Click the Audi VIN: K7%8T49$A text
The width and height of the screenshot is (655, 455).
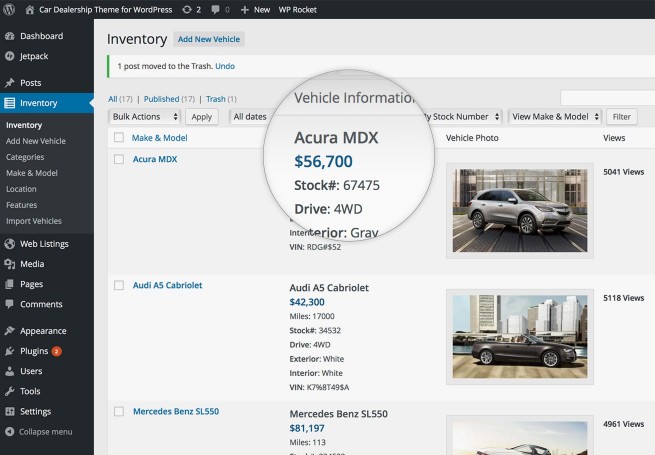(319, 387)
